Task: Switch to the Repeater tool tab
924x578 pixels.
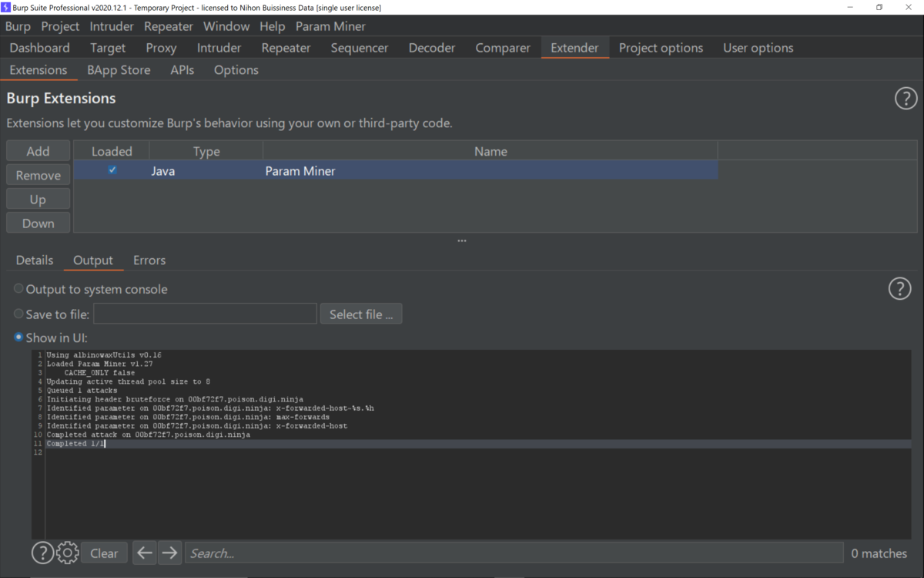Action: 286,48
